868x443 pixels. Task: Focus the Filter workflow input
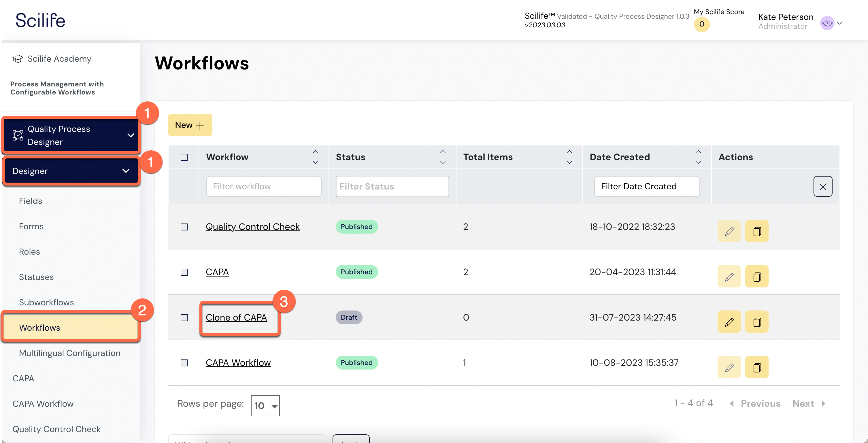pos(263,186)
